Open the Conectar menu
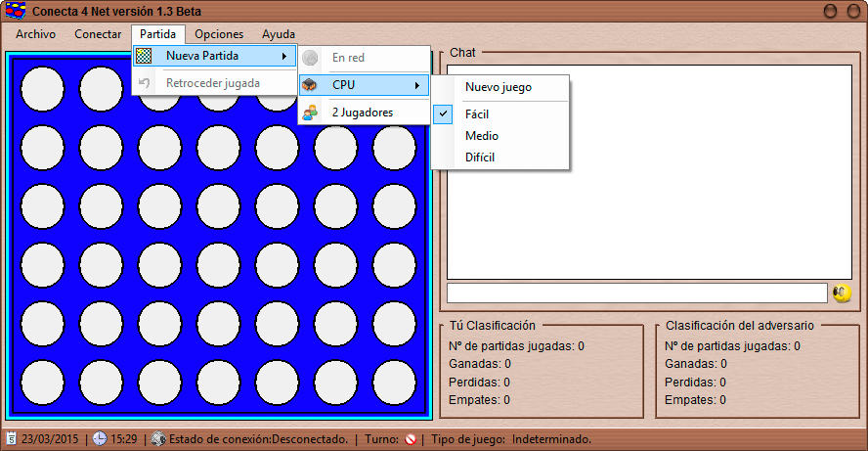 (98, 34)
